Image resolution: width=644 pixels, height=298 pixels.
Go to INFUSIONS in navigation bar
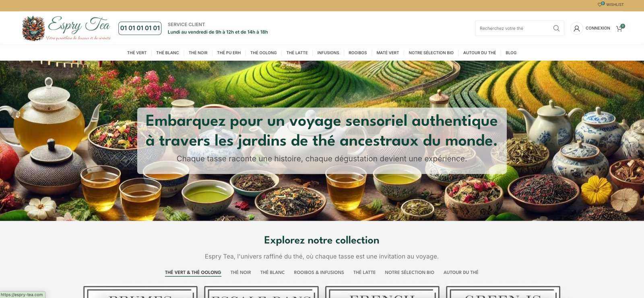[328, 53]
